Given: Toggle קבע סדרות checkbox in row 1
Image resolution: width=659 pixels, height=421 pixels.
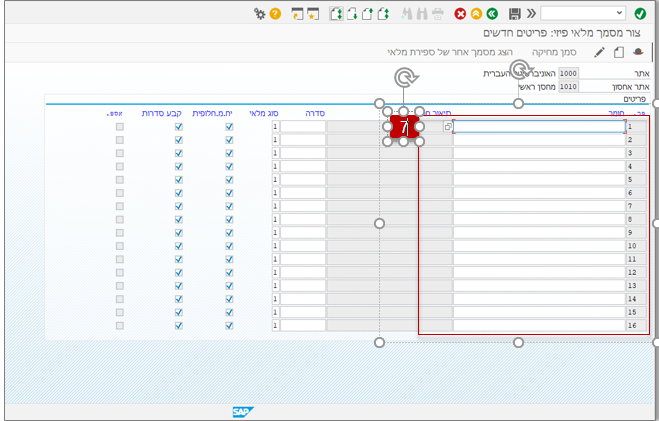Looking at the screenshot, I should click(x=179, y=126).
